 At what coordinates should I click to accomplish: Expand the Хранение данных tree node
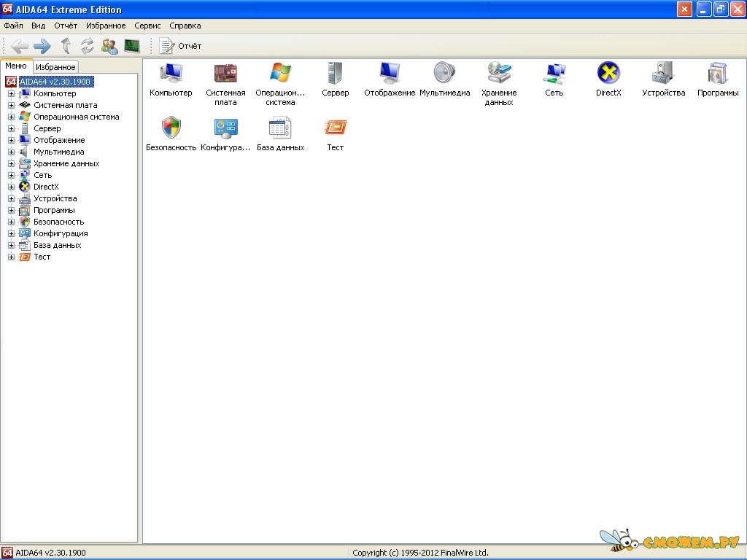pyautogui.click(x=11, y=164)
